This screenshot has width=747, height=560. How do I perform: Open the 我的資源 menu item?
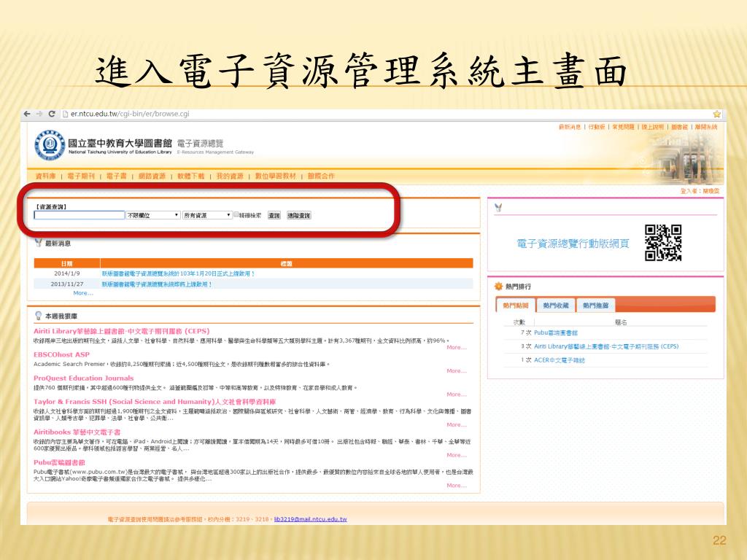(x=230, y=176)
